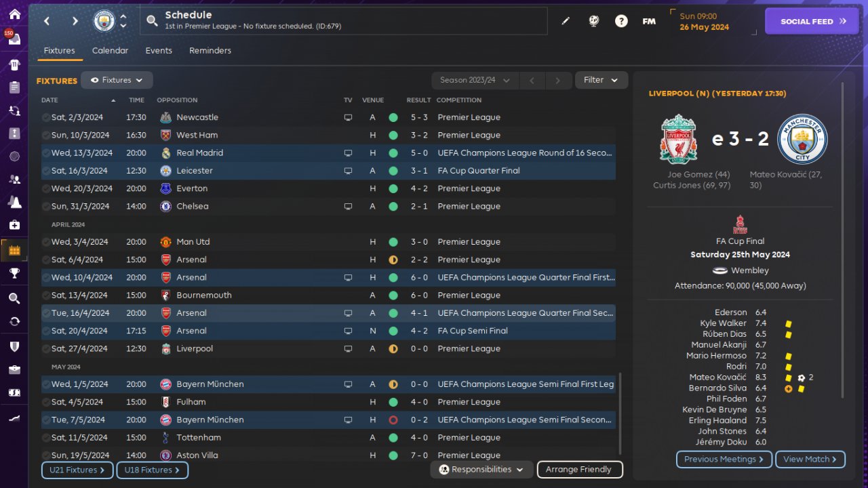868x488 pixels.
Task: Switch to the Calendar tab
Action: [110, 51]
